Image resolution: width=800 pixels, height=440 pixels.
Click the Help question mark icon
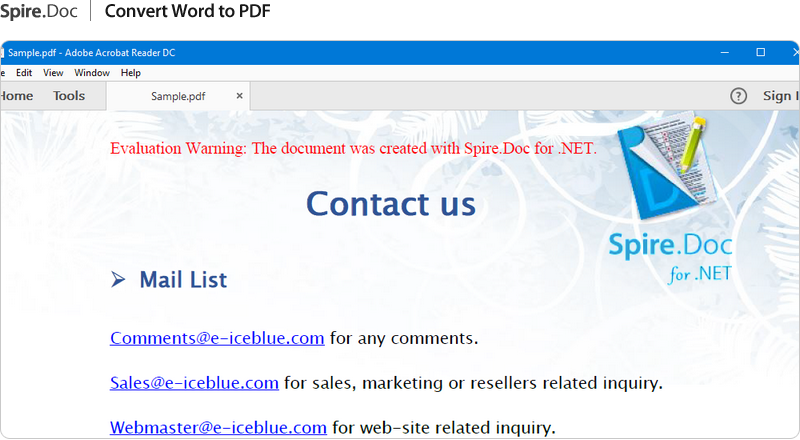coord(738,96)
